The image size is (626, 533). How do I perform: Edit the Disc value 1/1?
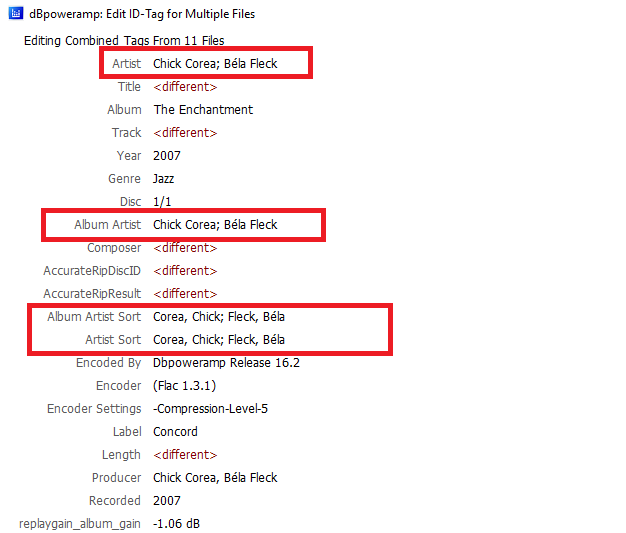click(162, 202)
